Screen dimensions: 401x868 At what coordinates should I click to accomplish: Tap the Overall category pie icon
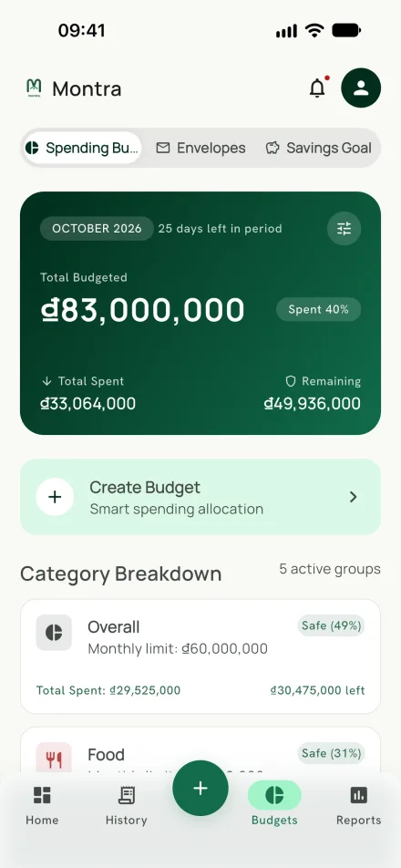(x=54, y=632)
